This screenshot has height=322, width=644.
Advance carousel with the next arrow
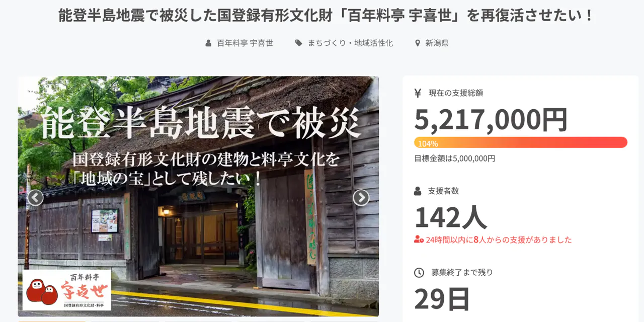[x=361, y=198]
